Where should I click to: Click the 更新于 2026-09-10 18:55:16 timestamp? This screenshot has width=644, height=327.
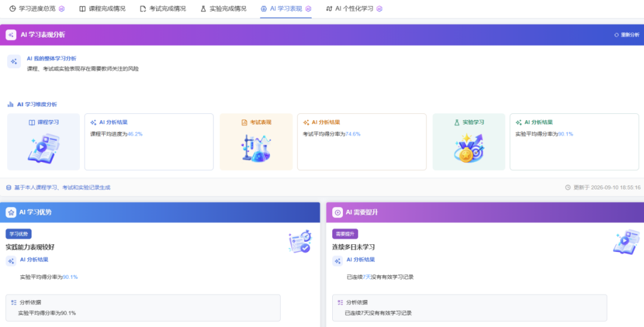click(606, 188)
